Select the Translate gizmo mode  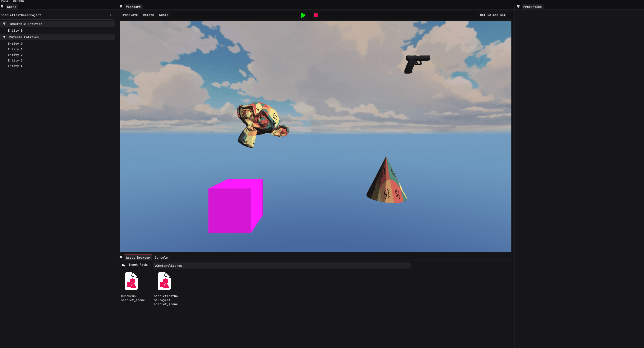tap(129, 15)
